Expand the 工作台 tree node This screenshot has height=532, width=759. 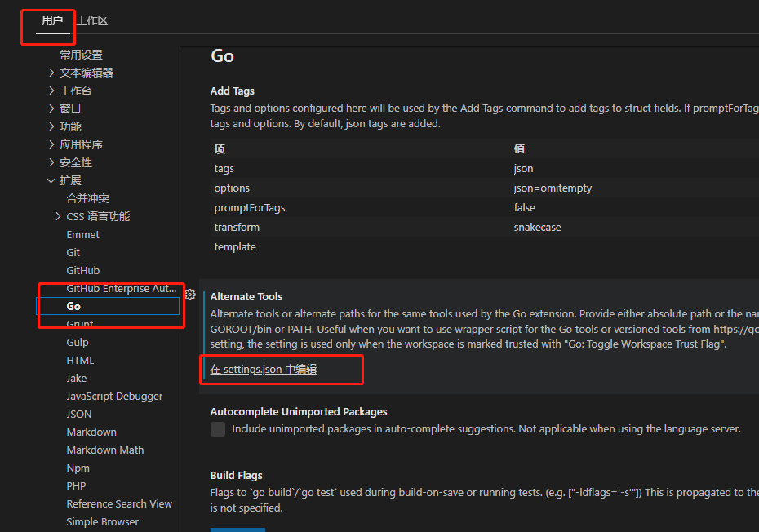(x=52, y=91)
